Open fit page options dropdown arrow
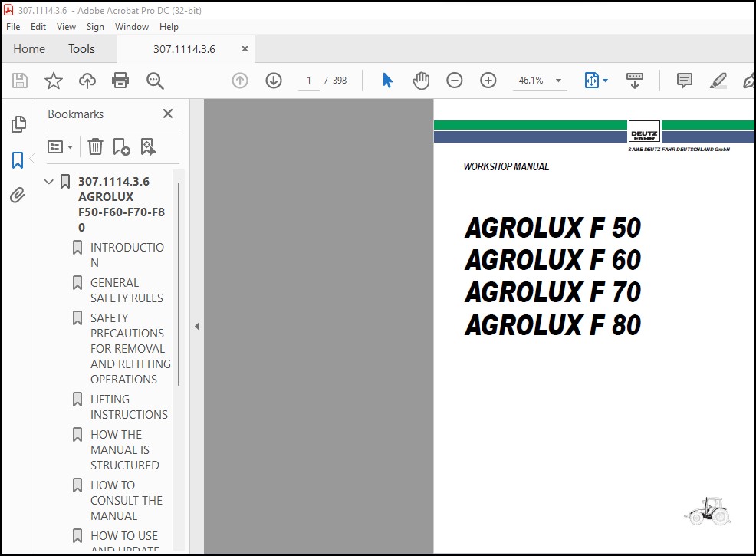Screen dimensions: 756x556 pyautogui.click(x=606, y=81)
